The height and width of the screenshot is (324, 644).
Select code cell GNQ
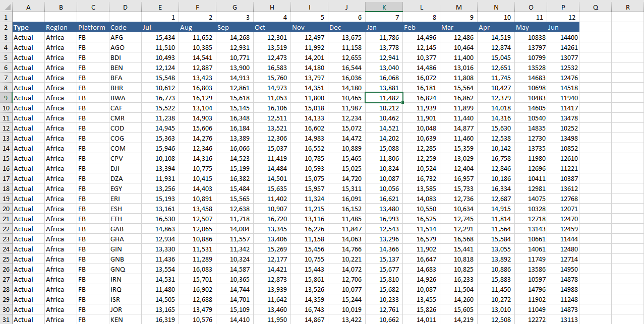125,269
